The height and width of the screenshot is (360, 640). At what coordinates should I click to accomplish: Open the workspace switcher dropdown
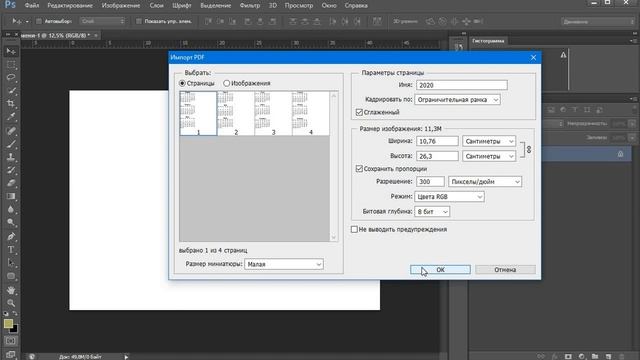598,22
